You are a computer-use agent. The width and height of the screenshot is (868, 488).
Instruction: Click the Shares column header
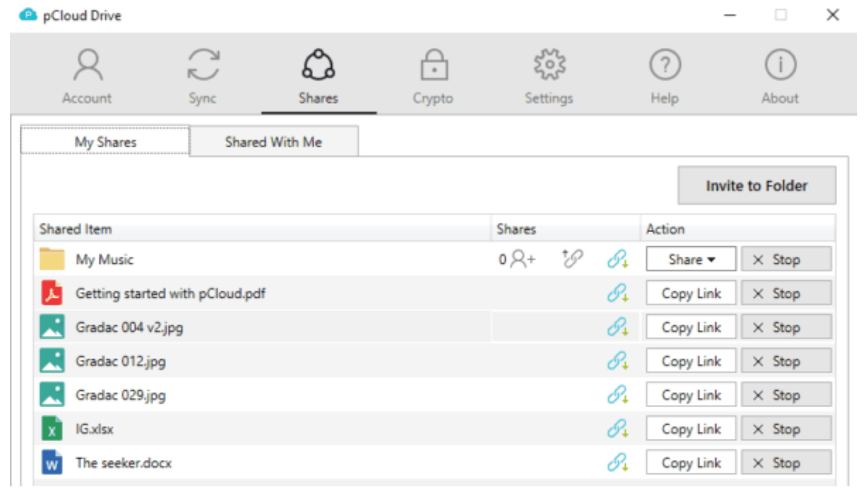click(x=566, y=229)
